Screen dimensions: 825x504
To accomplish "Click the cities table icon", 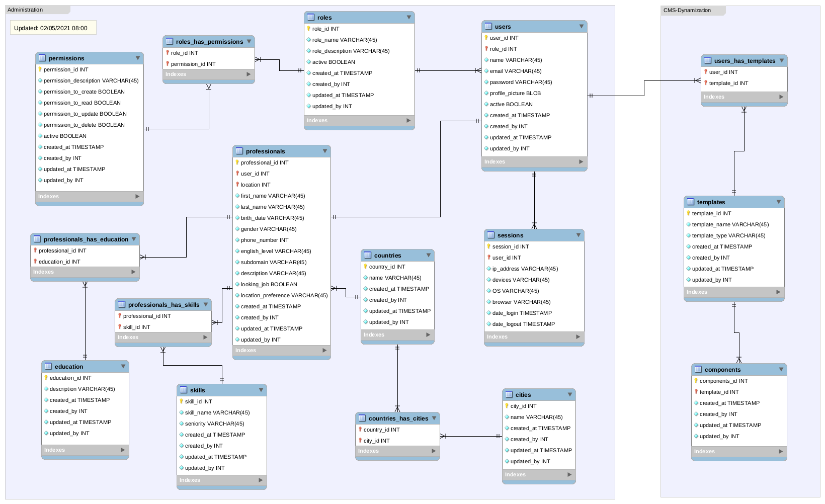I will (509, 395).
